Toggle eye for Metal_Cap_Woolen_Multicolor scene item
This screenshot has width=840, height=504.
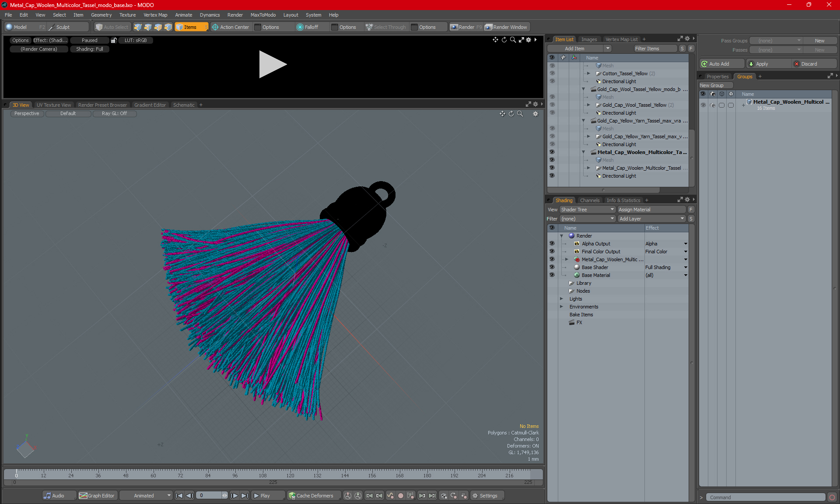point(552,152)
